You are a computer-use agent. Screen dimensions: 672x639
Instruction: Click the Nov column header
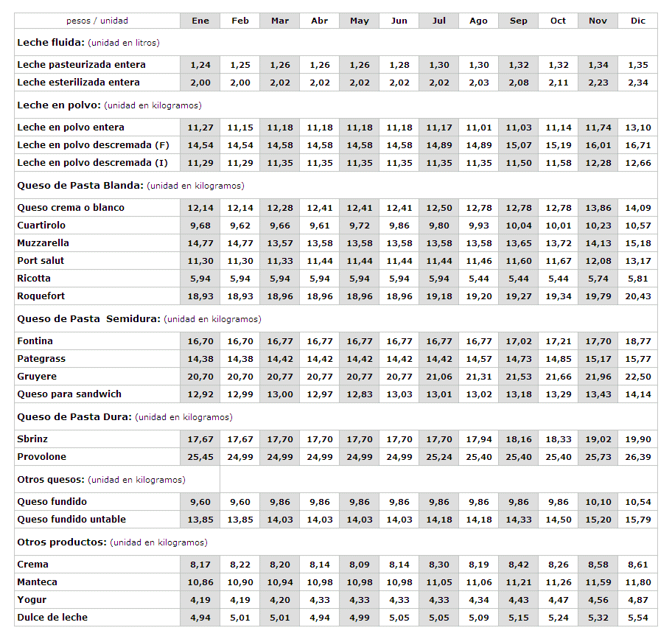click(x=598, y=21)
